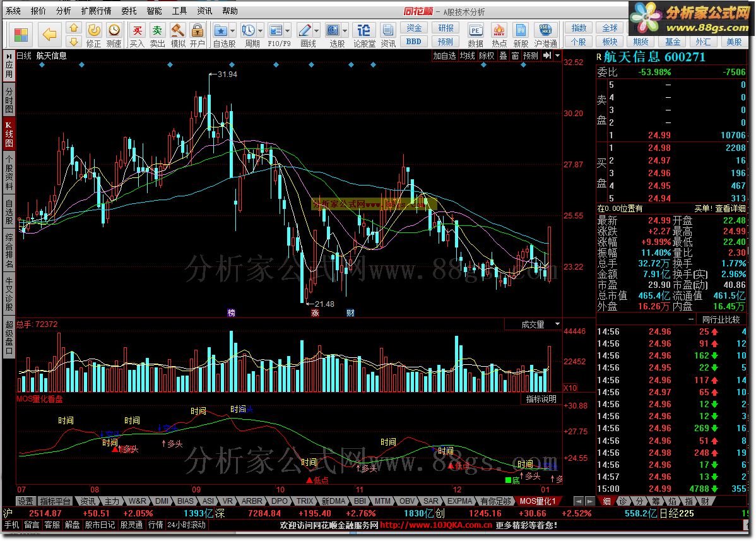
Task: Click the 开户 lock icon
Action: coord(197,30)
